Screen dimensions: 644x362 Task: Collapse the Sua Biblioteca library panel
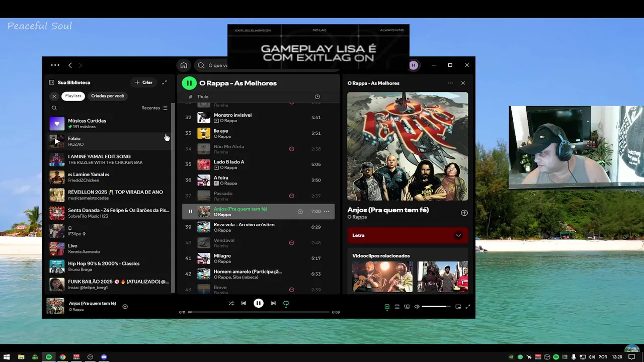[51, 82]
